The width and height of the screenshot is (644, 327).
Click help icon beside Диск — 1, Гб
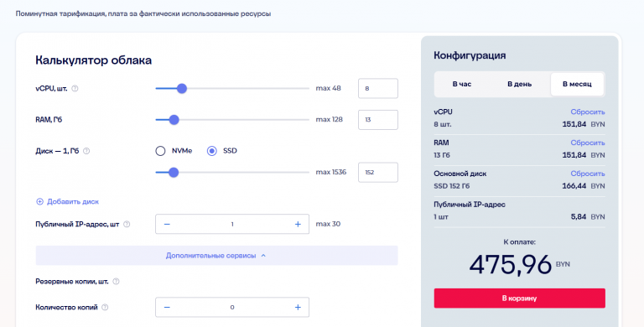coord(86,151)
